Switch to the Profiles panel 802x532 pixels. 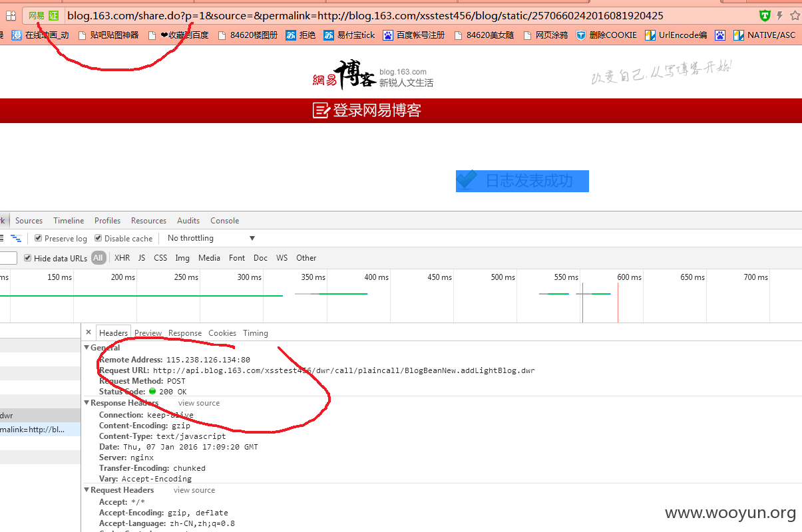tap(108, 221)
